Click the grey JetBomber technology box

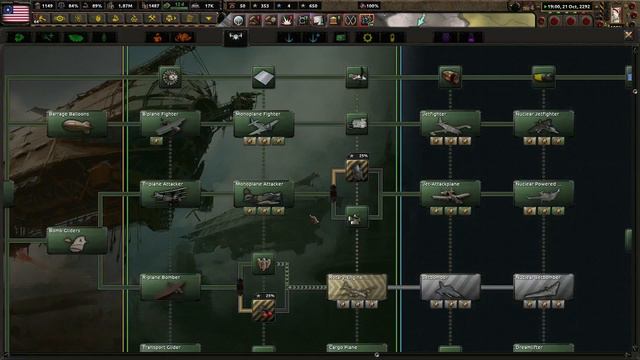[x=450, y=287]
